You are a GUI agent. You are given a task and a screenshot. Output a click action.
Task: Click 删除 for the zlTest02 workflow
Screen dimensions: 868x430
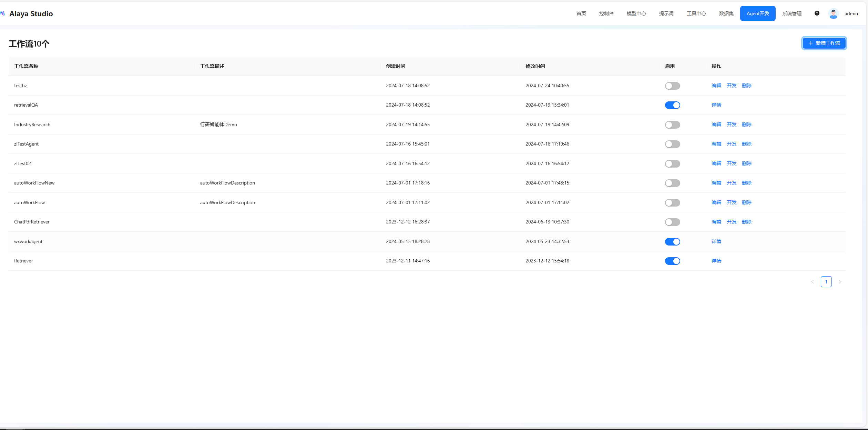(746, 163)
